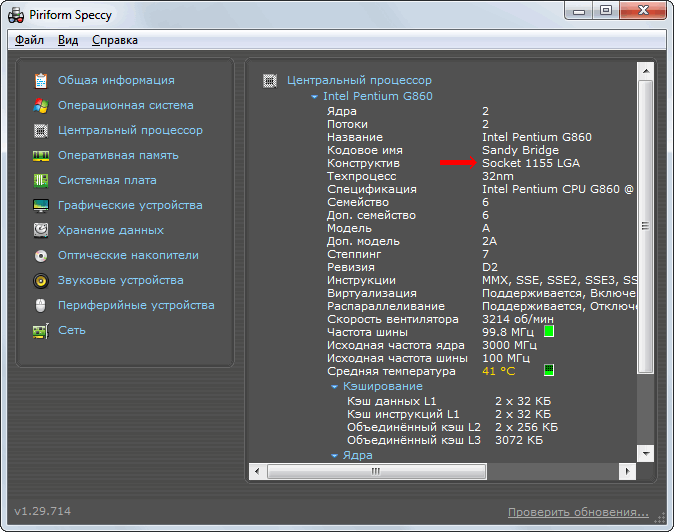Viewport: 674px width, 532px height.
Task: Click the RAM stick icon for Оперативная память
Action: 41,156
